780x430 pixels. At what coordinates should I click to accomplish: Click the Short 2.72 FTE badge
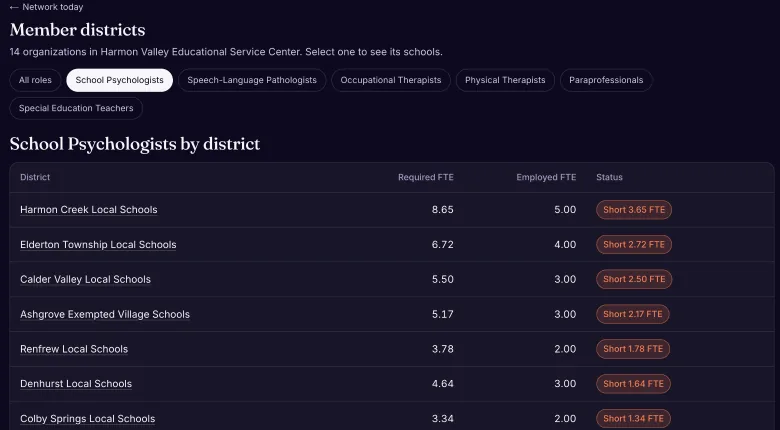pos(634,244)
